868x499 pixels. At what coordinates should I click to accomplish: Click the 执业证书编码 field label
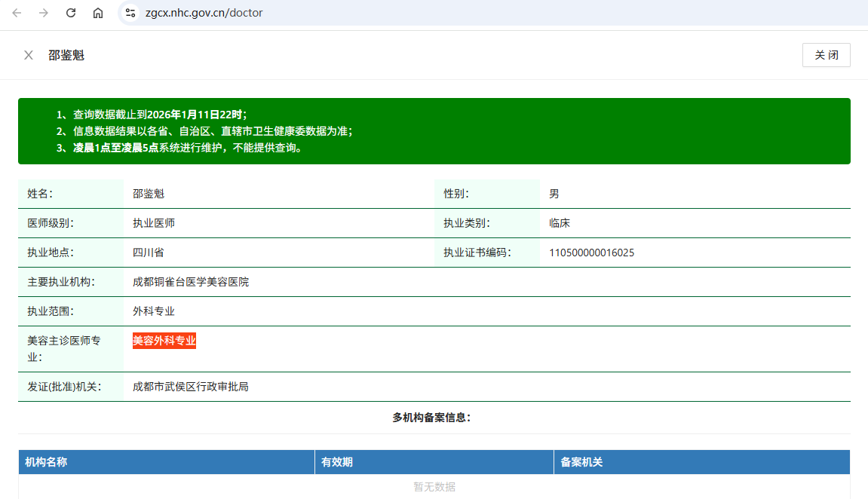pyautogui.click(x=477, y=253)
